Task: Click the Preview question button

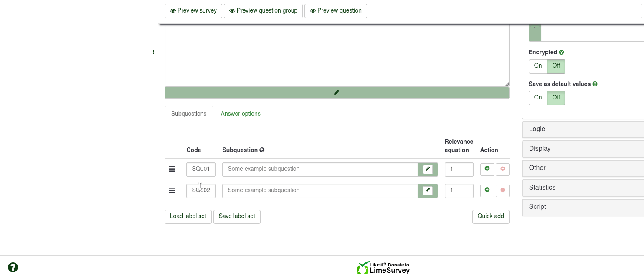Action: (x=336, y=11)
